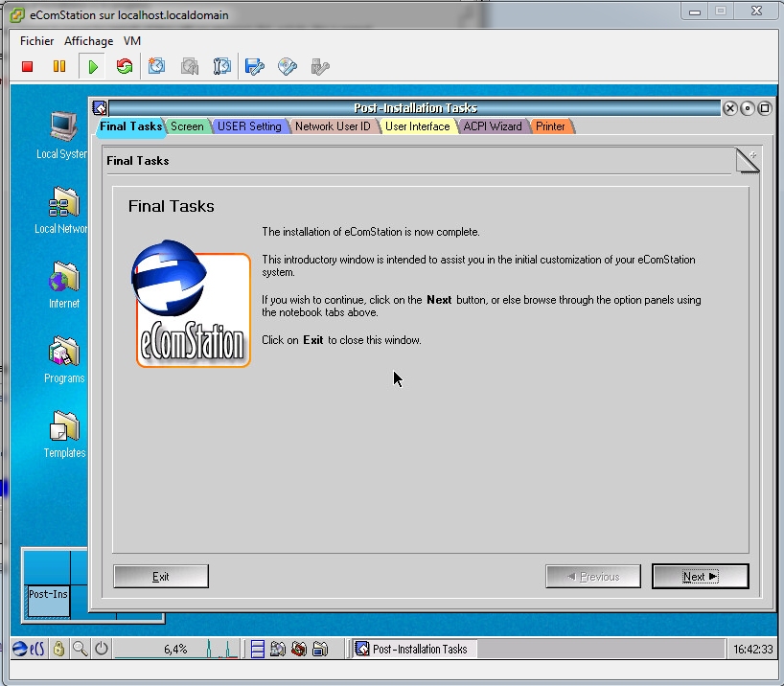Click the CD/DVD drive connection icon
Image resolution: width=784 pixels, height=686 pixels.
point(288,66)
